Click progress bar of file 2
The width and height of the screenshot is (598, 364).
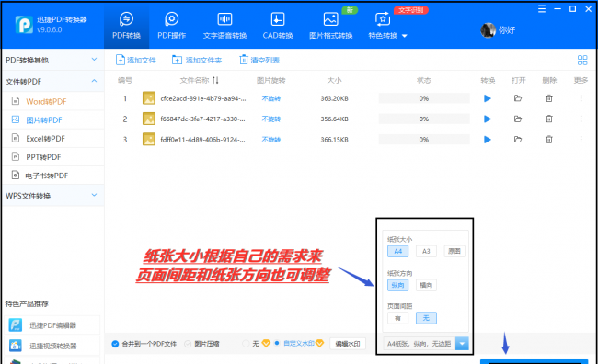424,119
